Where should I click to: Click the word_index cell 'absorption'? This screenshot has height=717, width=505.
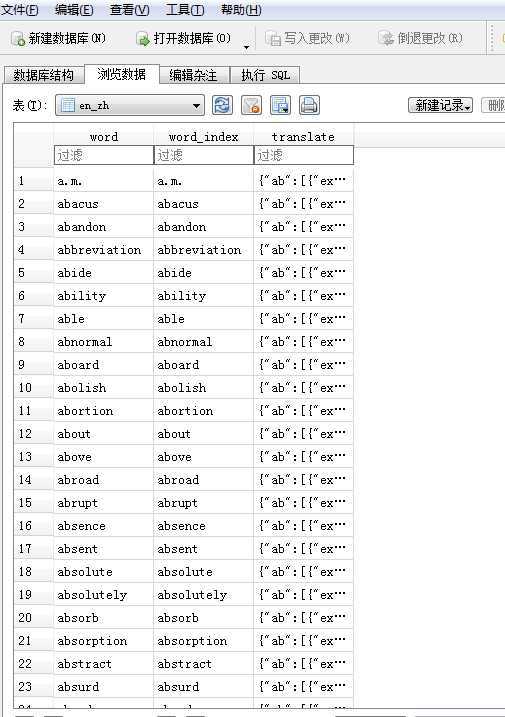[204, 641]
